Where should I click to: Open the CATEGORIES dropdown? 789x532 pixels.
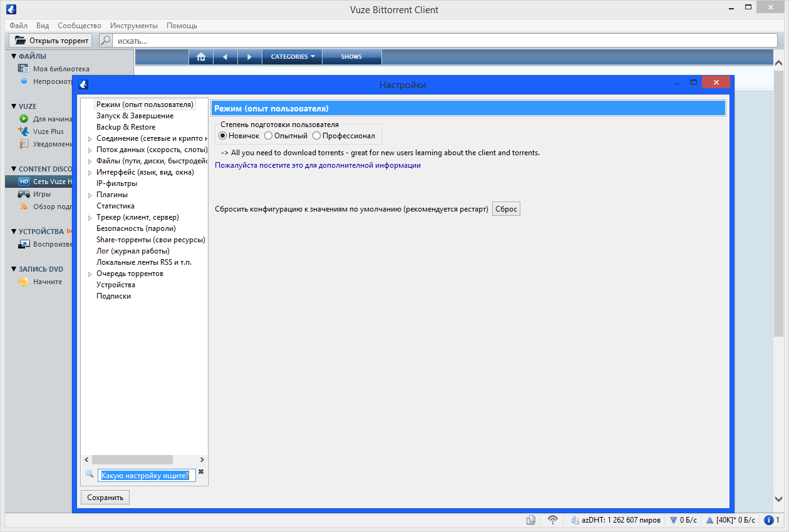click(x=293, y=56)
